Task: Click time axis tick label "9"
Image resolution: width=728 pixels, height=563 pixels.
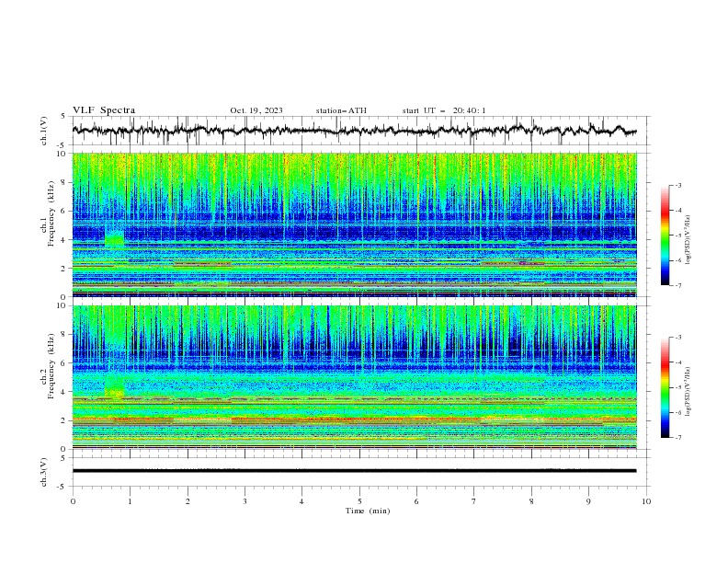Action: point(588,501)
